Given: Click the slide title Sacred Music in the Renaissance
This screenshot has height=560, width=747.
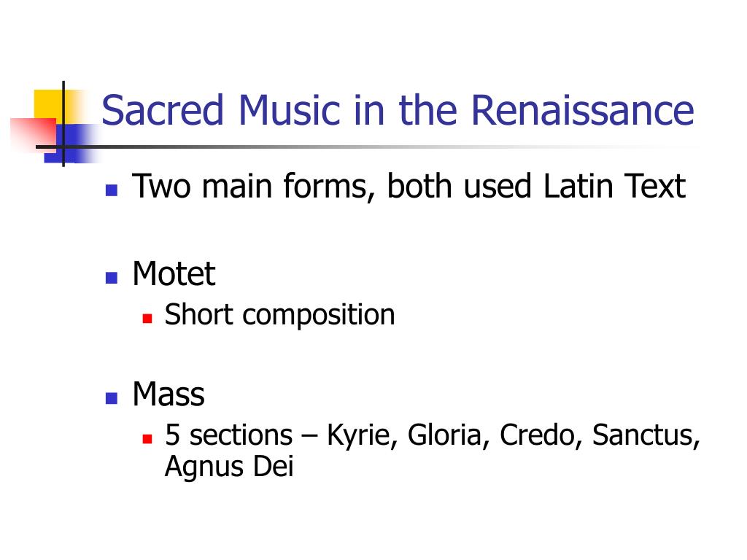Looking at the screenshot, I should pyautogui.click(x=398, y=111).
